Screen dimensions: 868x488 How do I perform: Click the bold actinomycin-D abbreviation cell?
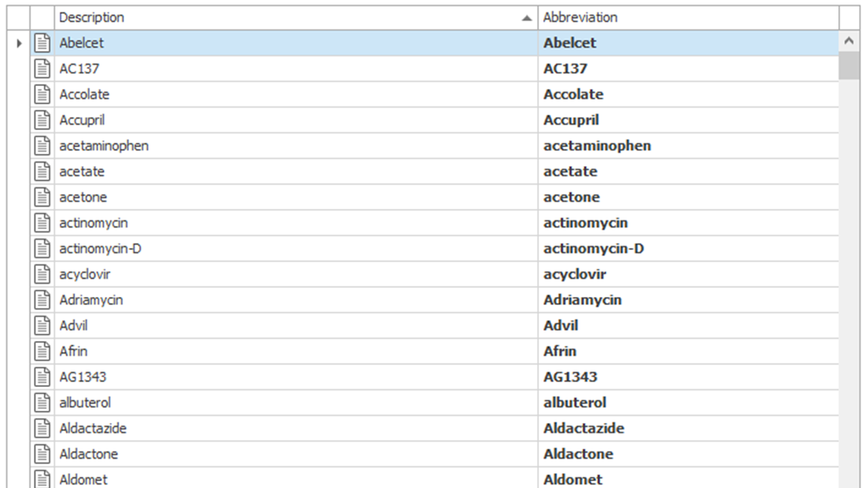688,249
